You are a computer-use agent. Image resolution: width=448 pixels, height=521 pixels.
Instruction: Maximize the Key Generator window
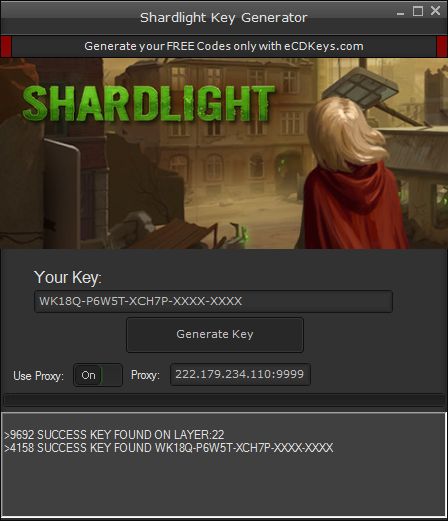(x=418, y=11)
